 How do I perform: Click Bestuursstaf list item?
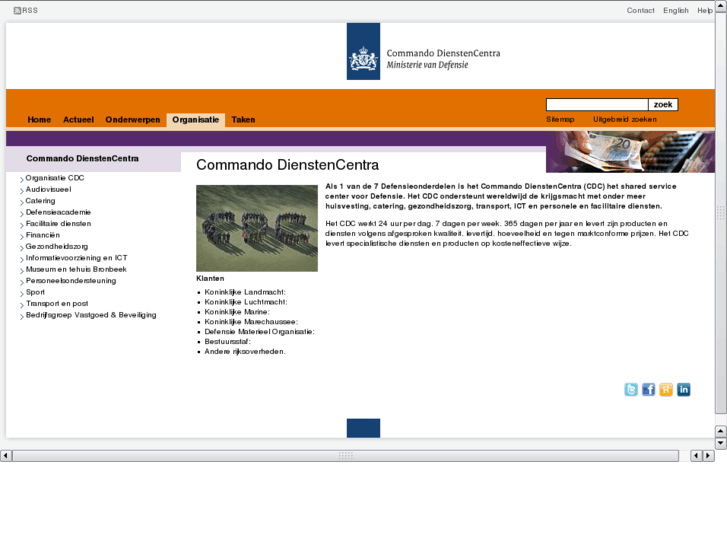[x=228, y=341]
